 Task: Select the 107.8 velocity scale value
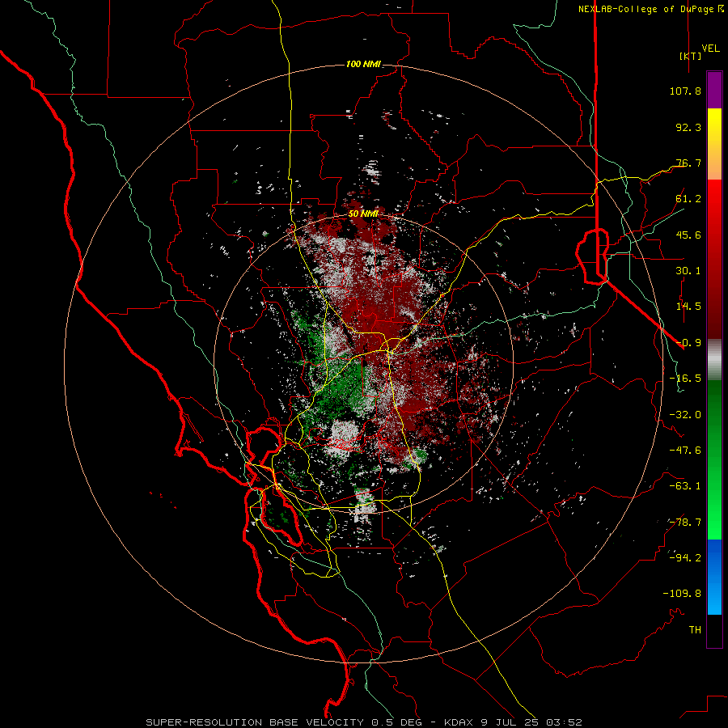pyautogui.click(x=685, y=91)
